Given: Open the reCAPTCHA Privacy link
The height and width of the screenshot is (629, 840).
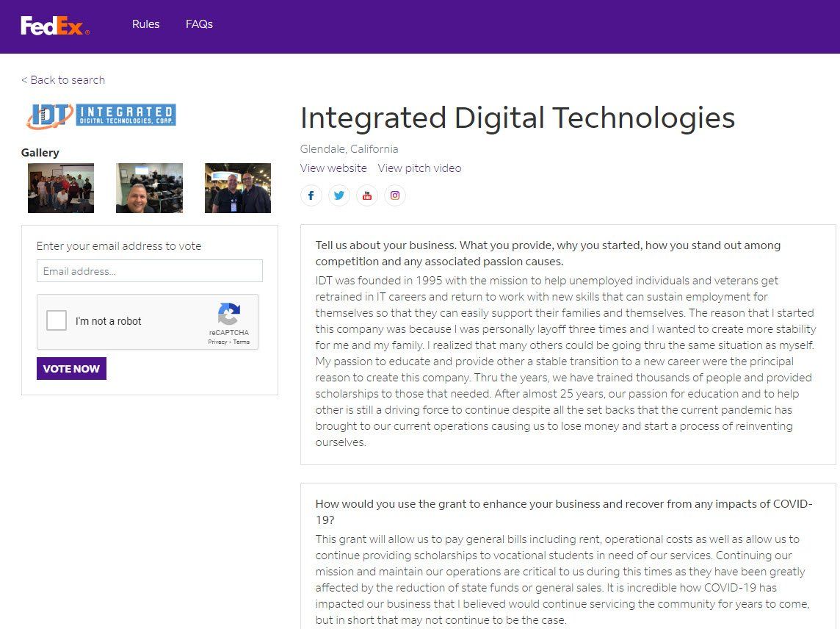Looking at the screenshot, I should point(217,342).
